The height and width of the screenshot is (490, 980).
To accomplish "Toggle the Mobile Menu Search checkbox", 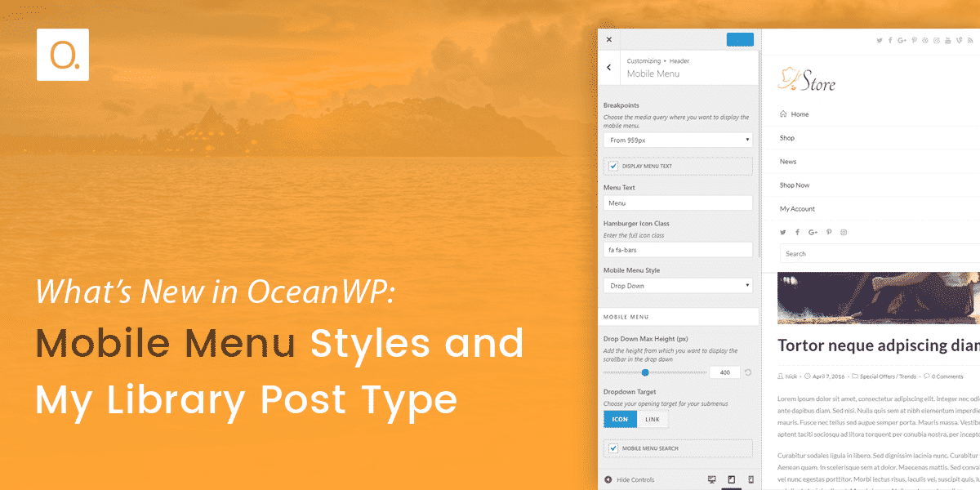I will pyautogui.click(x=613, y=448).
